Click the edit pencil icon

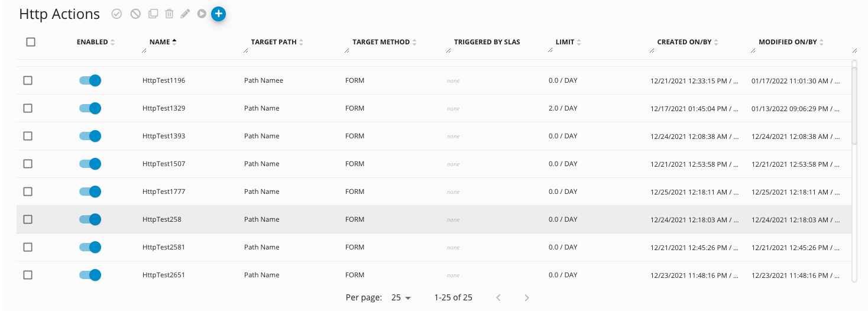[x=185, y=14]
